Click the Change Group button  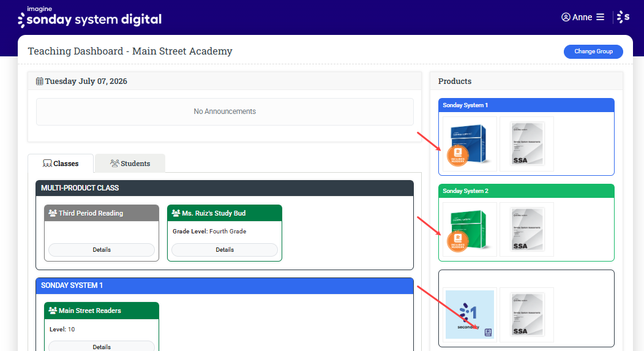coord(593,51)
